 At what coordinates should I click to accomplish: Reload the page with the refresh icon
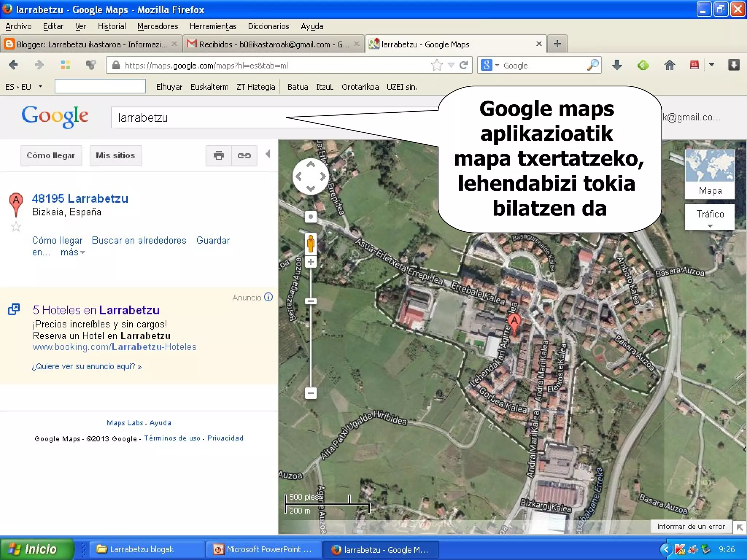464,65
